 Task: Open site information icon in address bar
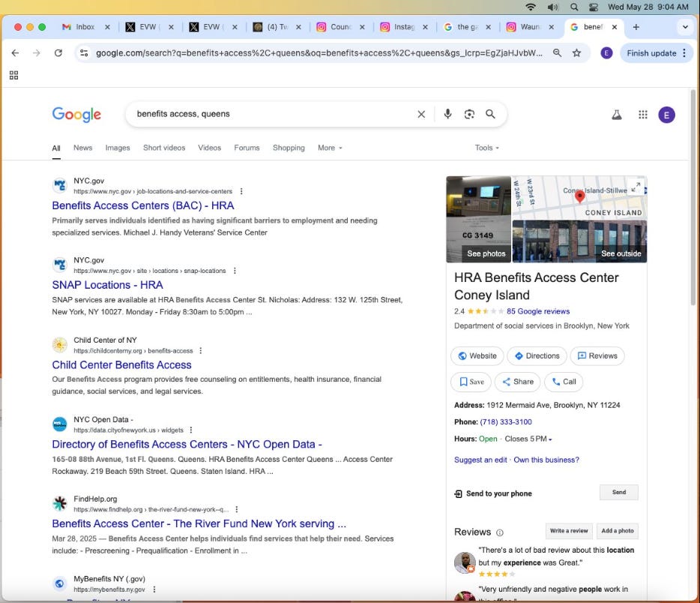point(84,53)
